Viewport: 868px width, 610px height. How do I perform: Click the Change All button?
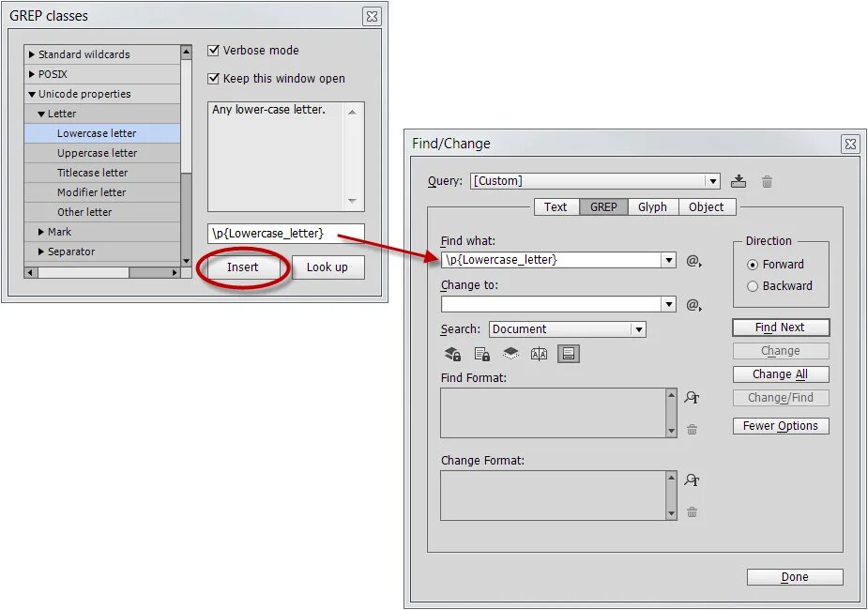[x=781, y=374]
